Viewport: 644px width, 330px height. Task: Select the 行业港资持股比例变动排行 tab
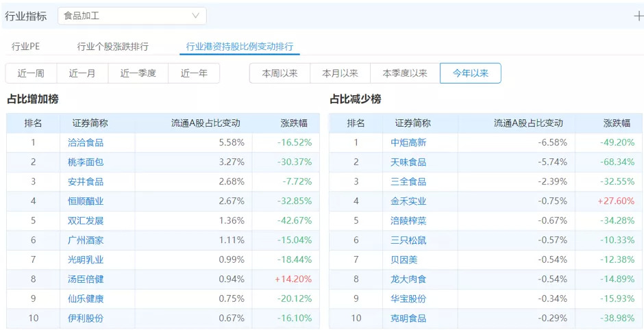[x=240, y=47]
